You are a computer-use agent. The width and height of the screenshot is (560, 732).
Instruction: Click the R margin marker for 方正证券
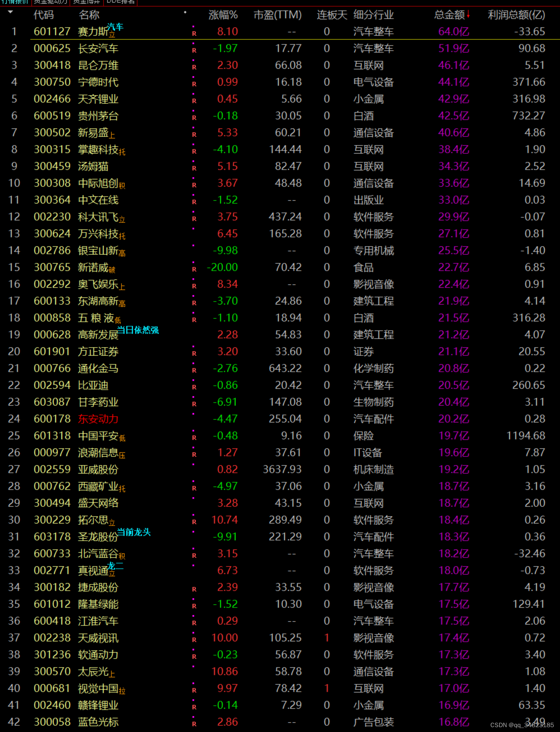pyautogui.click(x=194, y=354)
